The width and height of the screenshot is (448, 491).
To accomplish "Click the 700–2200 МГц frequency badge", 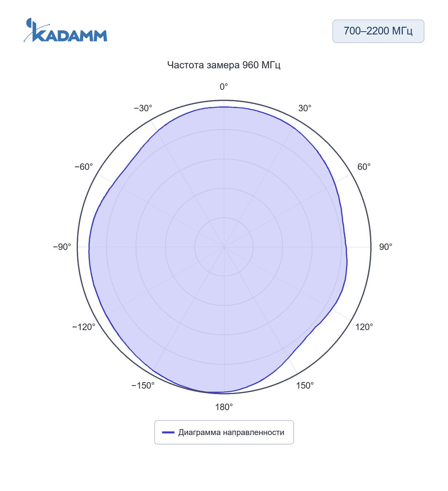I will coord(378,31).
